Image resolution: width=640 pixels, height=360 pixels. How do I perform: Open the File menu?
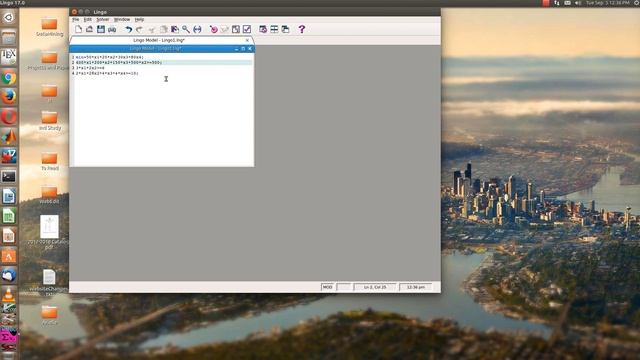pyautogui.click(x=76, y=19)
